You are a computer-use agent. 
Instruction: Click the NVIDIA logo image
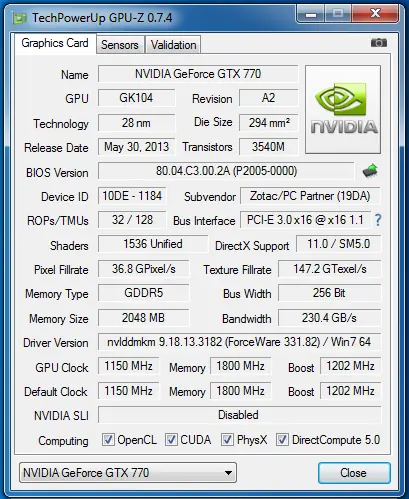pos(343,109)
